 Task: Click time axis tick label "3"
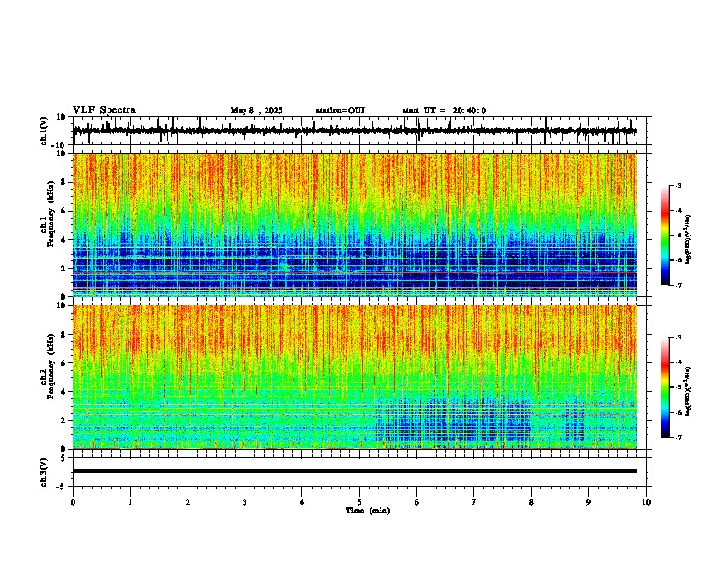coord(245,502)
